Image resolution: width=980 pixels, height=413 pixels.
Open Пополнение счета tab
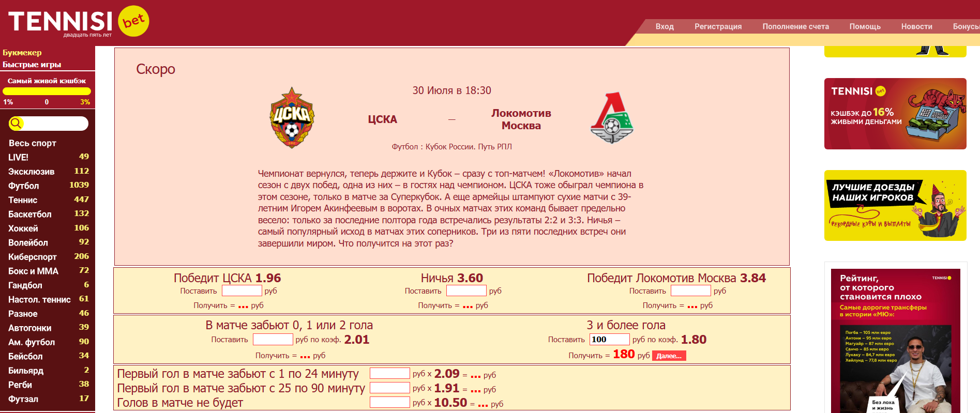pyautogui.click(x=795, y=26)
